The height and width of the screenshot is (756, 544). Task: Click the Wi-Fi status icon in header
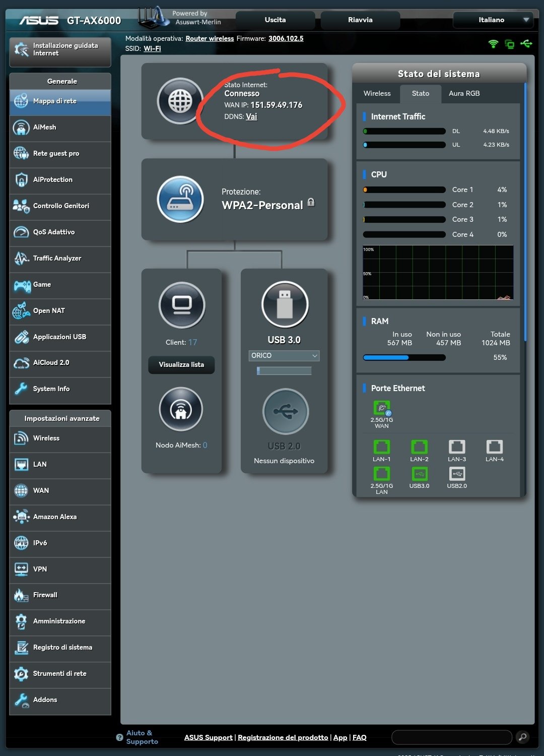pyautogui.click(x=493, y=44)
